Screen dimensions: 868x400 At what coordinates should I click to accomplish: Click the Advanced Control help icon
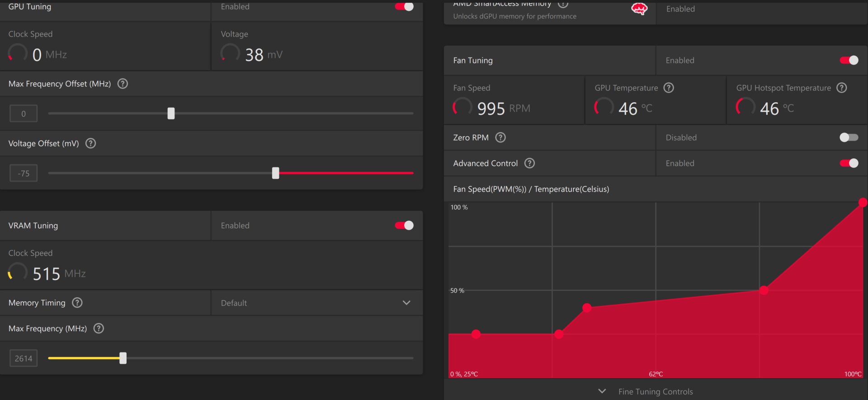(x=529, y=163)
